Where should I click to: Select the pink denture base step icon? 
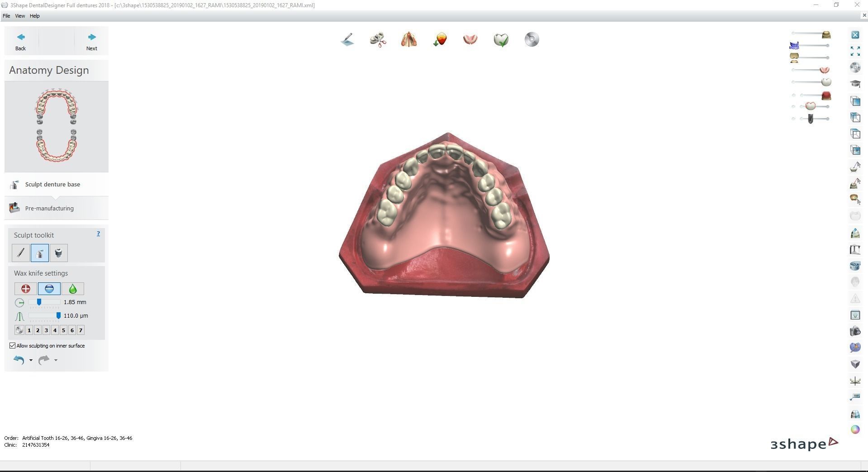470,40
